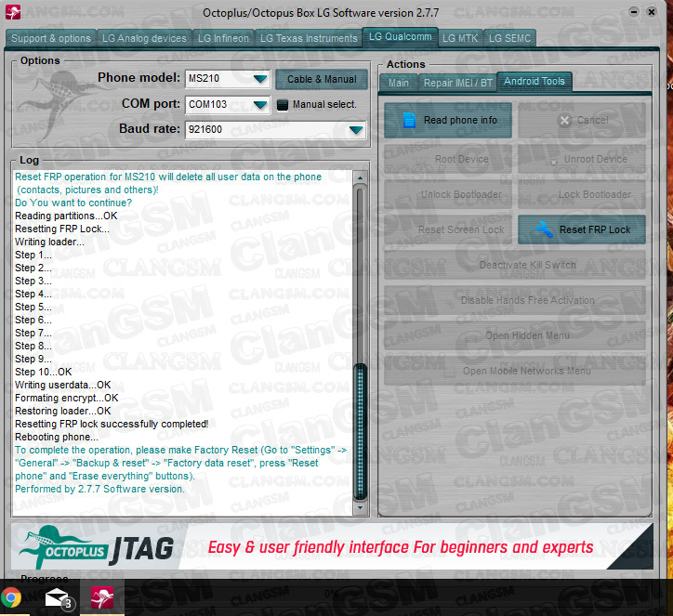Screen dimensions: 673x616
Task: Toggle the Manual select checkbox
Action: pyautogui.click(x=282, y=105)
